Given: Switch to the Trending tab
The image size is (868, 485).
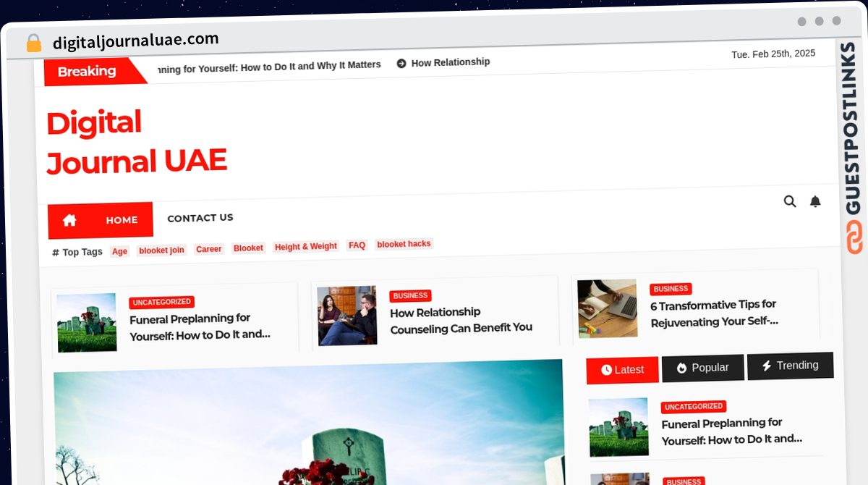Looking at the screenshot, I should coord(790,366).
